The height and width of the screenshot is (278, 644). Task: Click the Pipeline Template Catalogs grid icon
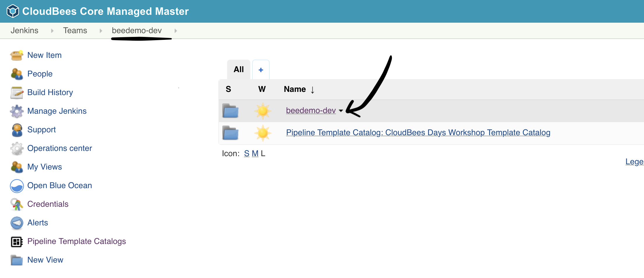pyautogui.click(x=17, y=242)
